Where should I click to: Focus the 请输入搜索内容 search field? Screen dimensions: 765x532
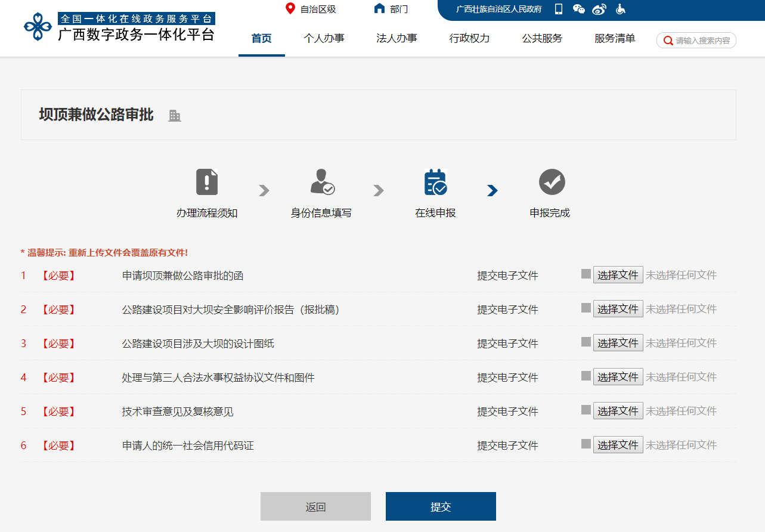(702, 41)
